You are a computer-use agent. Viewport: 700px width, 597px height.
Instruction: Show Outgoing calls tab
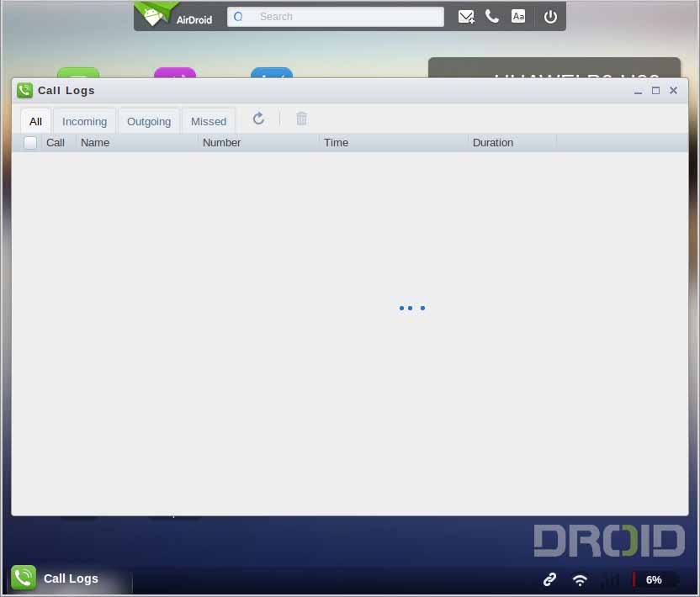coord(149,121)
